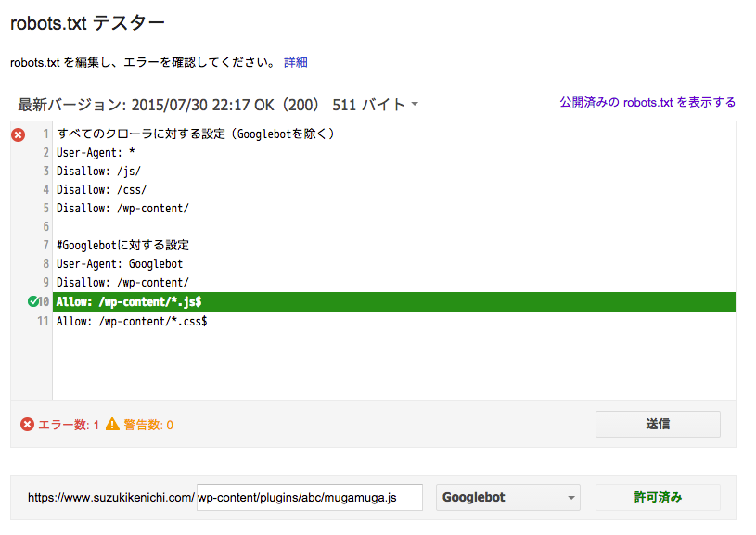Viewport: 756px width, 535px height.
Task: Click line 4 'Disallow: /css/'
Action: [101, 190]
